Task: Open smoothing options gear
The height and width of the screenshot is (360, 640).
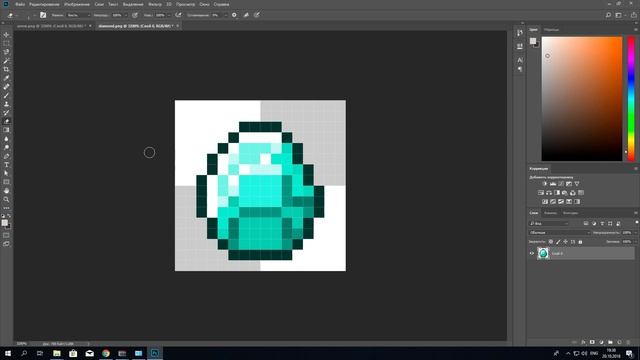Action: click(234, 15)
